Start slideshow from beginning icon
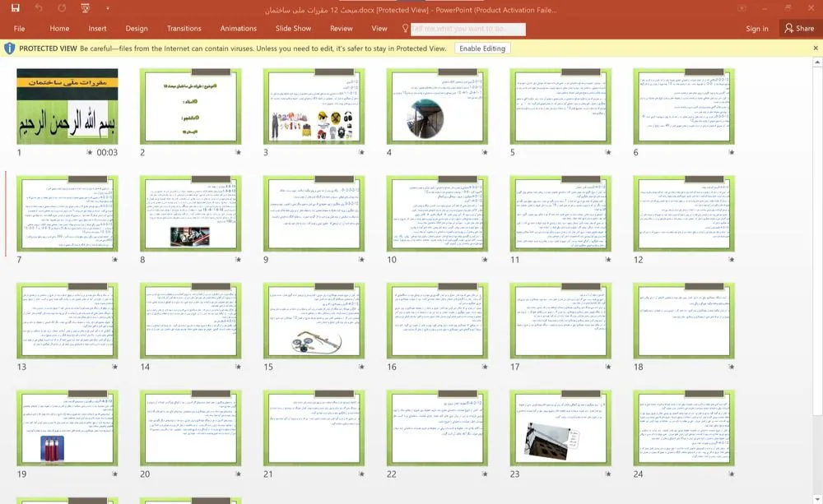This screenshot has height=504, width=823. coord(86,9)
